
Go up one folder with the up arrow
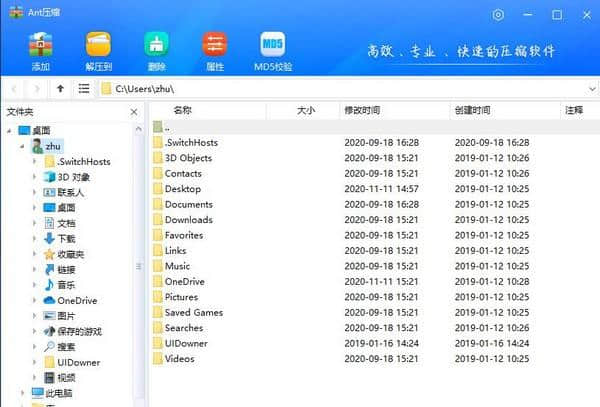click(60, 89)
